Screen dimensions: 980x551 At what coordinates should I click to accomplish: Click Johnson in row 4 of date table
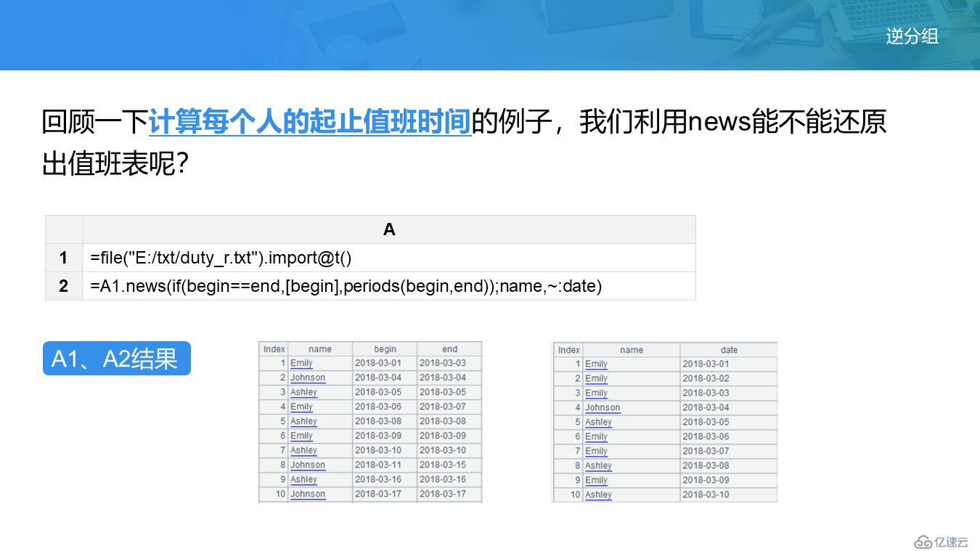click(603, 407)
